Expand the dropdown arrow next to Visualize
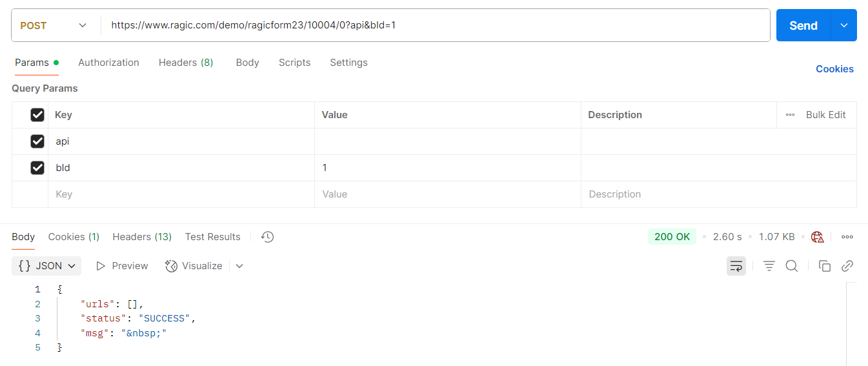 tap(239, 266)
